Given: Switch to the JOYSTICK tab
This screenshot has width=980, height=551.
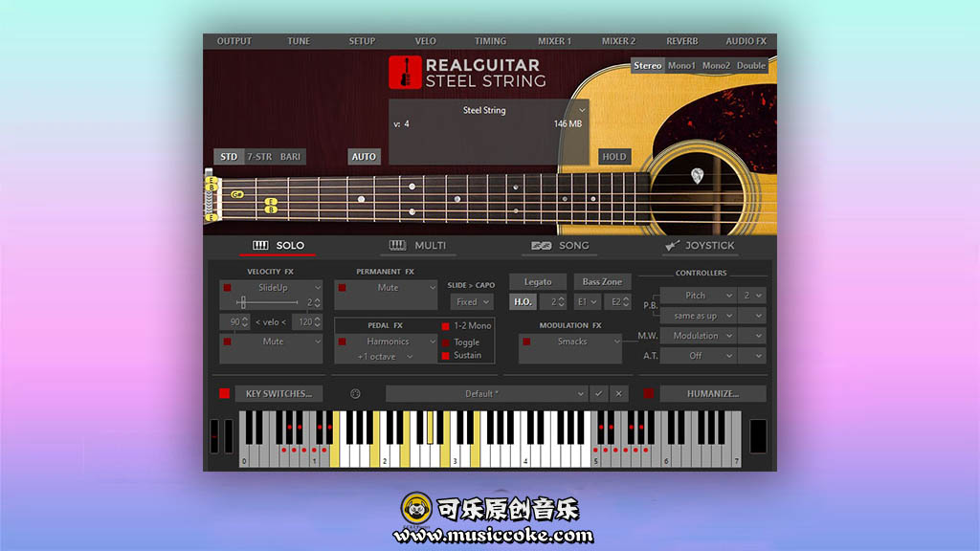Looking at the screenshot, I should [700, 246].
